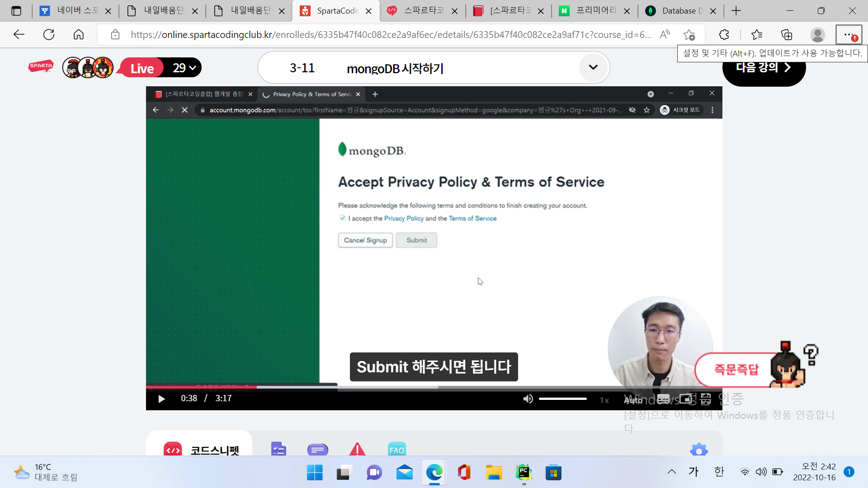Go back in Edge browser
Viewport: 868px width, 488px height.
click(x=19, y=34)
